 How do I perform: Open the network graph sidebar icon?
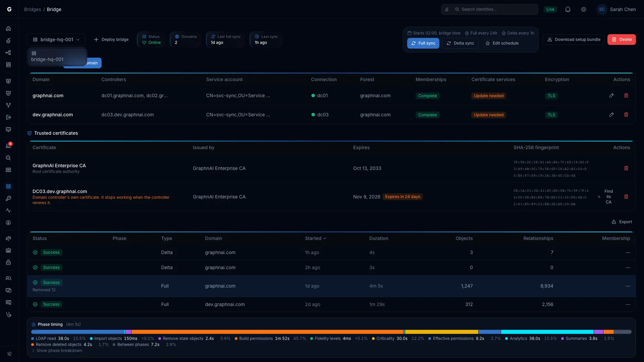click(9, 53)
